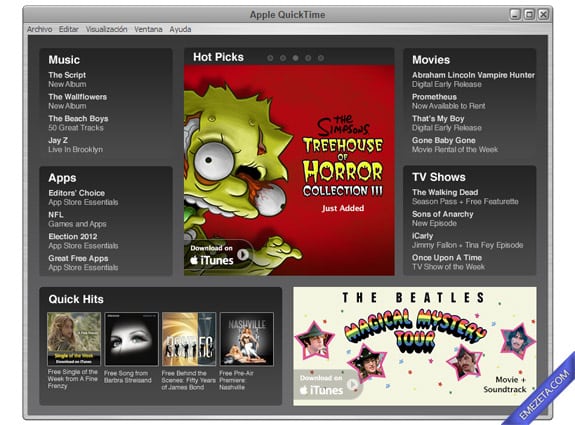This screenshot has height=425, width=575.
Task: Maximize the Apple QuickTime window
Action: click(529, 14)
